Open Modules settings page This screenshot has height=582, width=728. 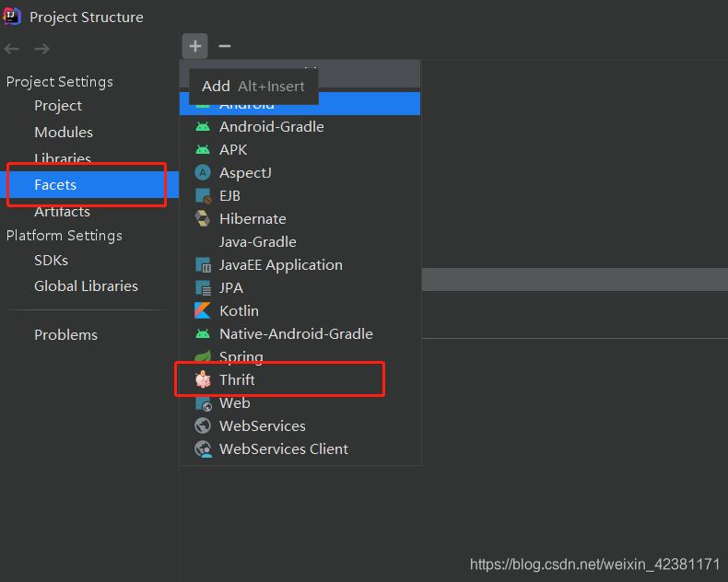click(x=64, y=133)
